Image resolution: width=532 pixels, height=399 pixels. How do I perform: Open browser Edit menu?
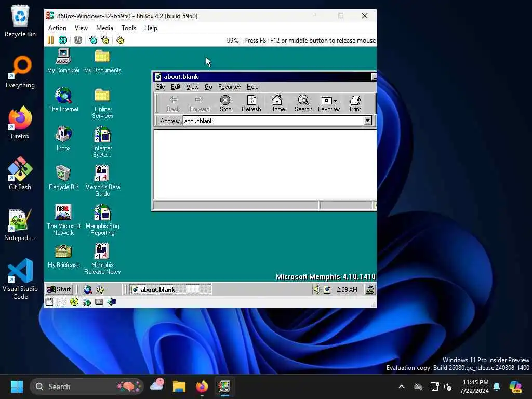(176, 87)
